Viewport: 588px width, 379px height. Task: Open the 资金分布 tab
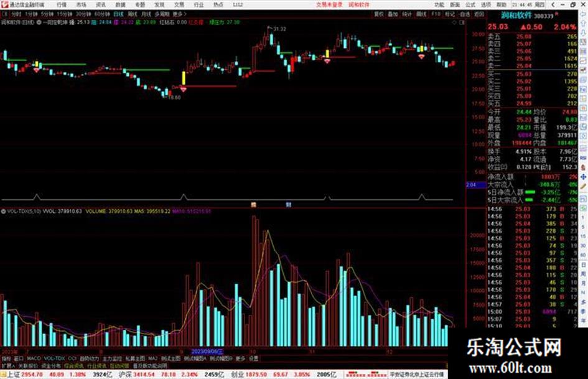pyautogui.click(x=51, y=365)
